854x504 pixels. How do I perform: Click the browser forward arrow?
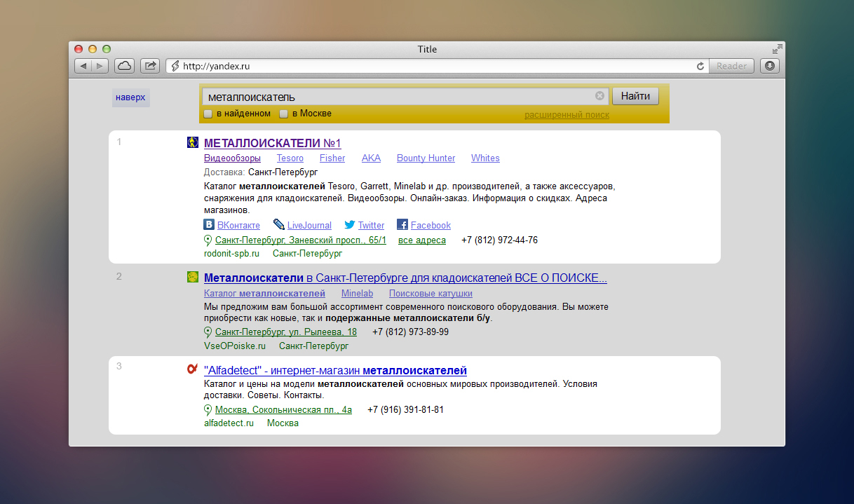pyautogui.click(x=100, y=66)
